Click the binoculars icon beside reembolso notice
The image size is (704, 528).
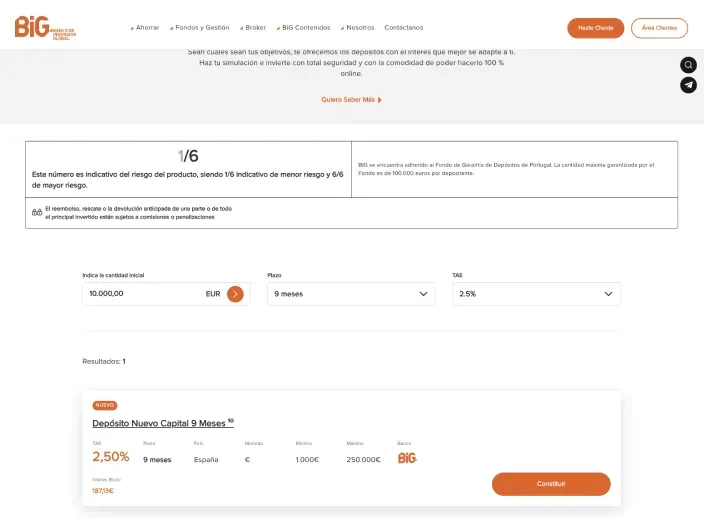coord(37,212)
